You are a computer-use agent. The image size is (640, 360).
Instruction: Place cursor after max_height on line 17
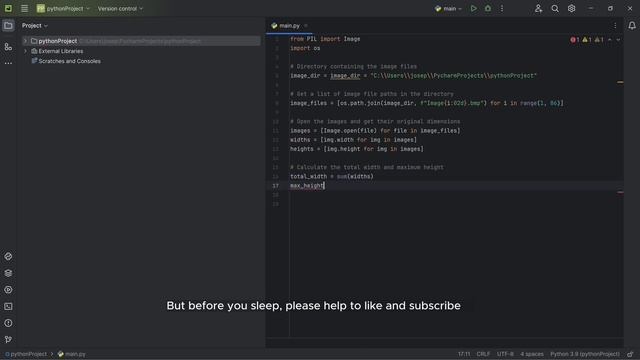coord(324,186)
